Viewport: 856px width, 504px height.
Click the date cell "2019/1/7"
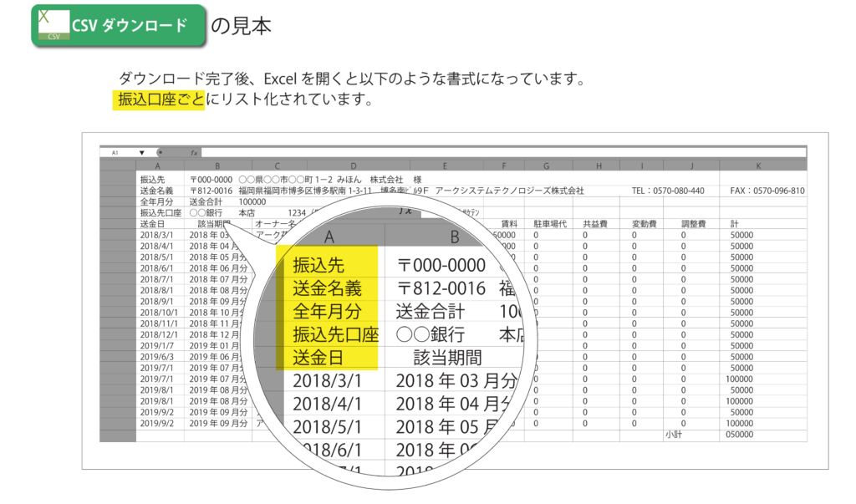coord(156,346)
